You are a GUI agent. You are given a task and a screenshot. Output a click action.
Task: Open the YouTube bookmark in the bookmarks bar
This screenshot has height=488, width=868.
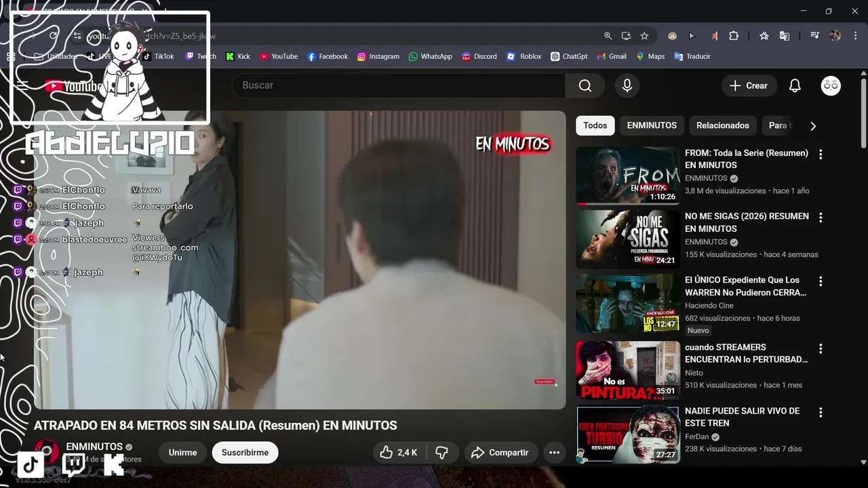[279, 56]
